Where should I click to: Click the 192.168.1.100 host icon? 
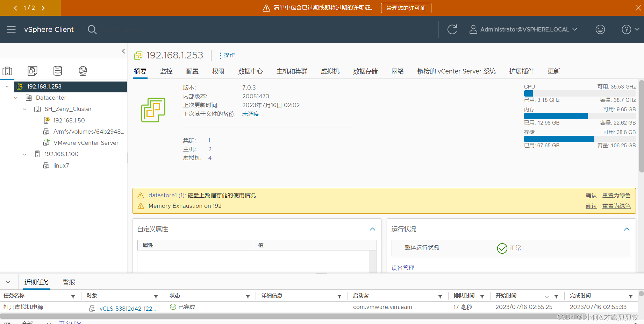(x=37, y=154)
